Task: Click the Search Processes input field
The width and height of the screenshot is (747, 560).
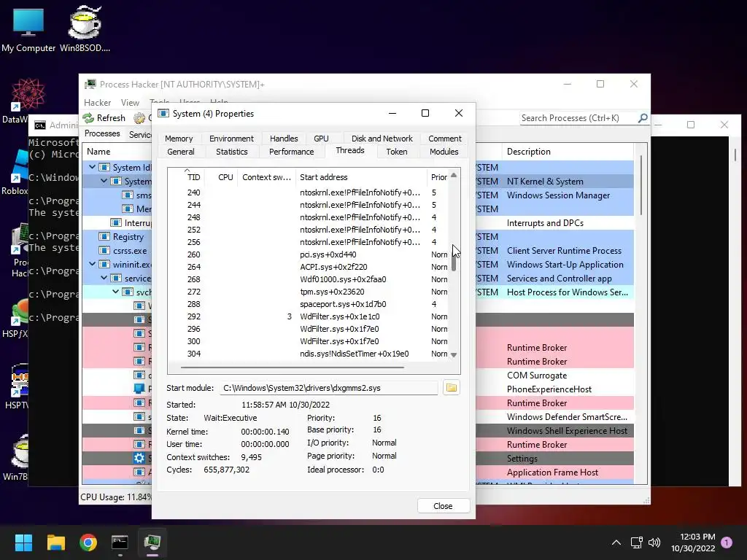Action: click(578, 117)
